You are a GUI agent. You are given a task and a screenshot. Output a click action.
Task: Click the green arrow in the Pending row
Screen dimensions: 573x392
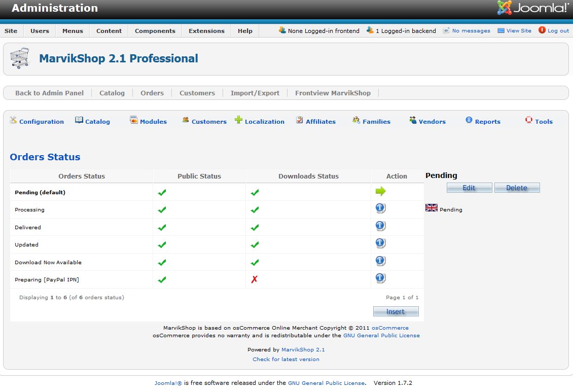click(x=381, y=191)
